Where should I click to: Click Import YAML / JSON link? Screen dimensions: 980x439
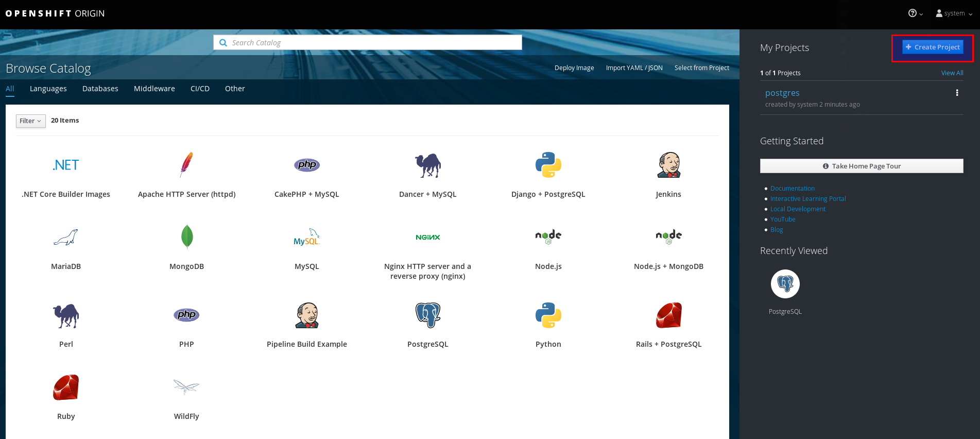tap(634, 68)
